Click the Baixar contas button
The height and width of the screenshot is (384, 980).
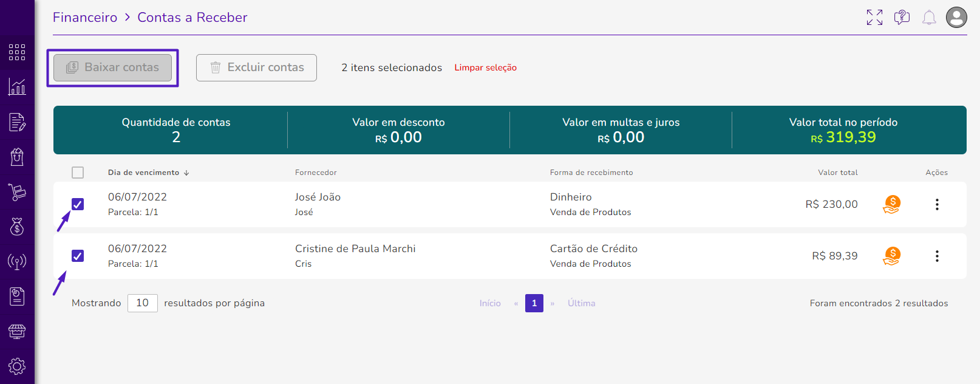tap(113, 67)
